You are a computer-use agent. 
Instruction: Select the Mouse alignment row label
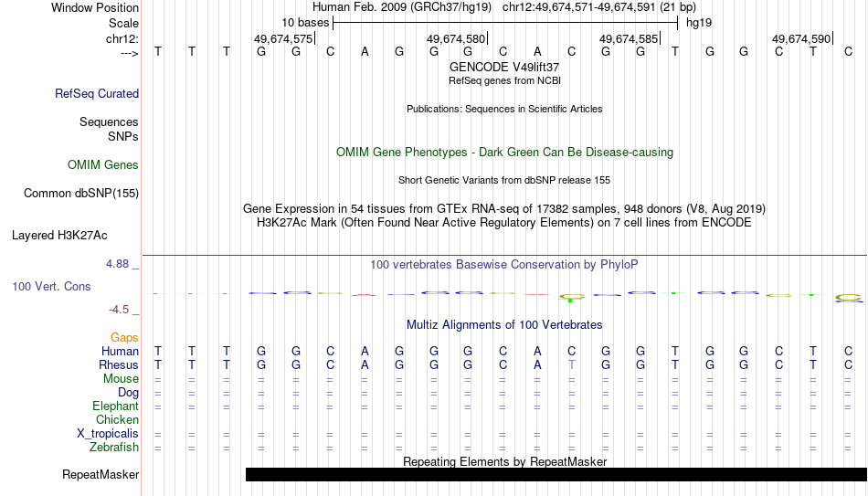121,379
